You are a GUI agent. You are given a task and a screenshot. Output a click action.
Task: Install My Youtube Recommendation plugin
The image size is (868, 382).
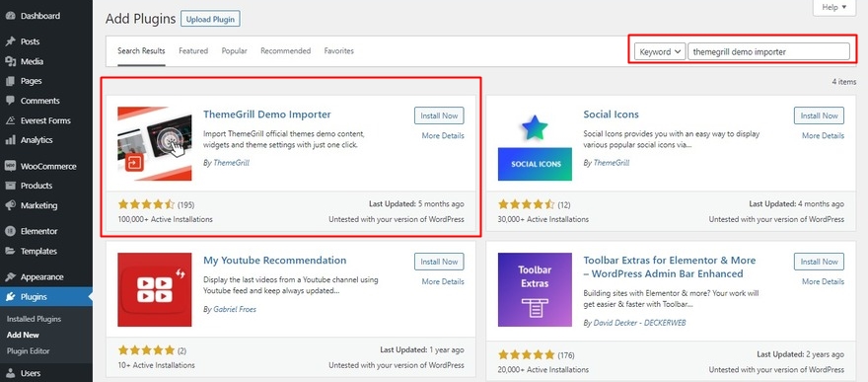(439, 262)
